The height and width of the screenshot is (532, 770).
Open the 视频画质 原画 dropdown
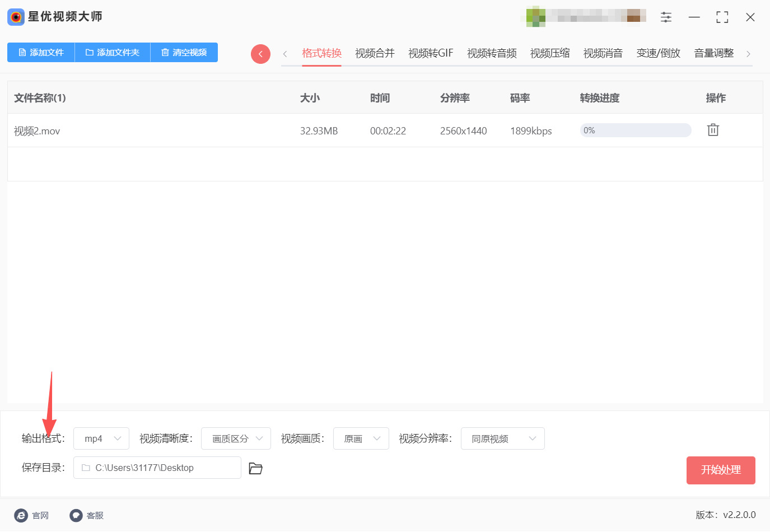(361, 438)
